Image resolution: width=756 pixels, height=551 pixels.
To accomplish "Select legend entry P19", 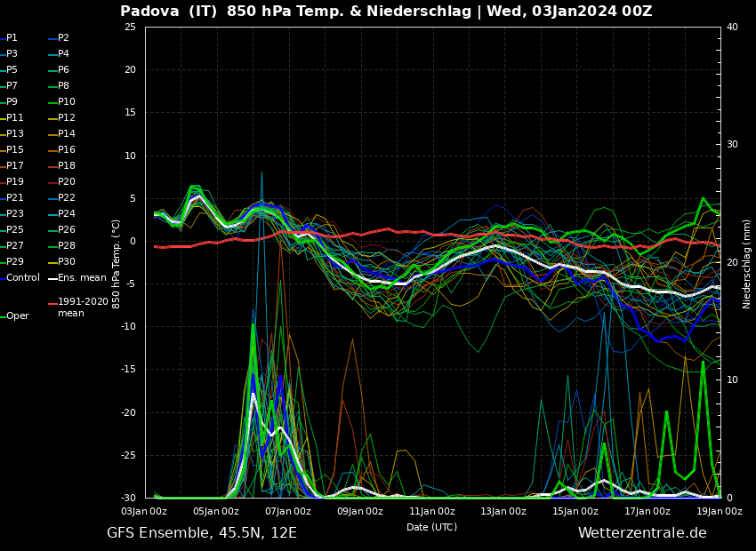I will point(12,181).
